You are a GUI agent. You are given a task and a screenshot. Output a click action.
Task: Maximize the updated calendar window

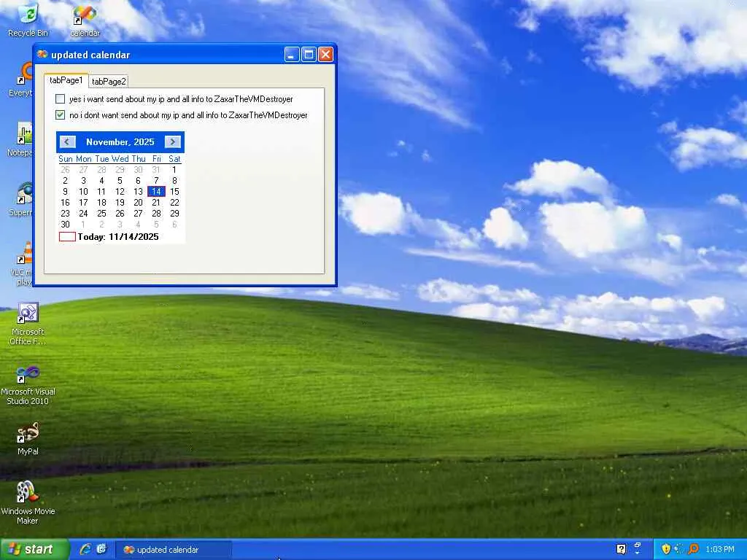pos(309,54)
